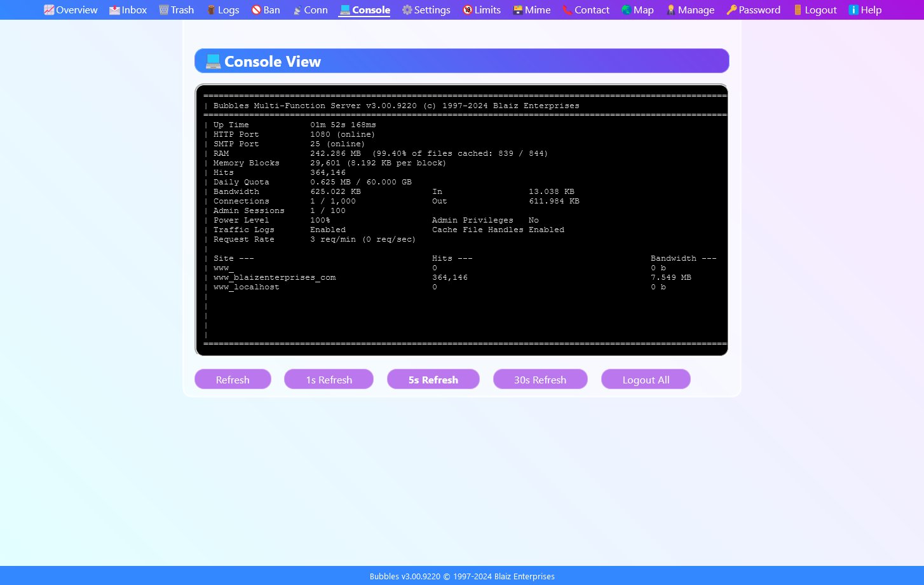
Task: Open the Overview page
Action: (71, 10)
